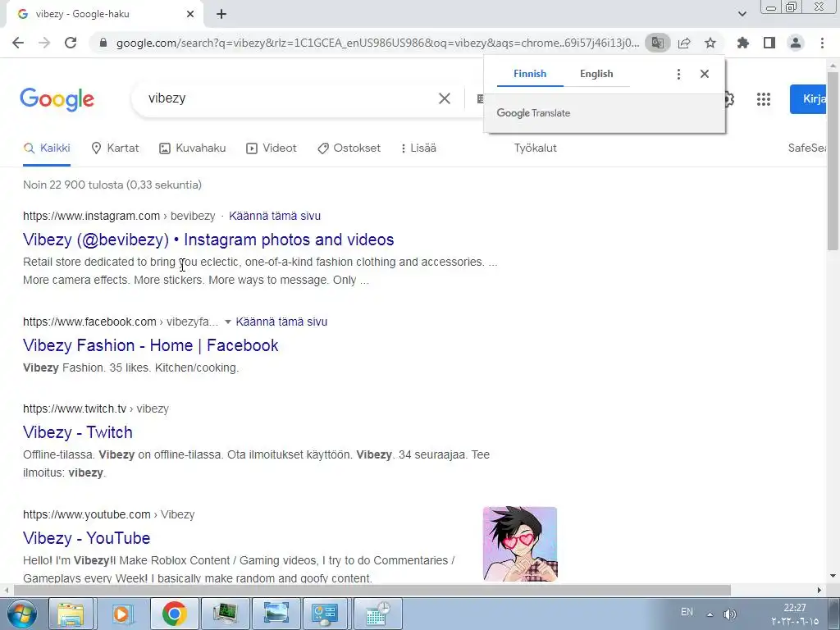Open the taskbar clock showing 22:27

click(795, 614)
